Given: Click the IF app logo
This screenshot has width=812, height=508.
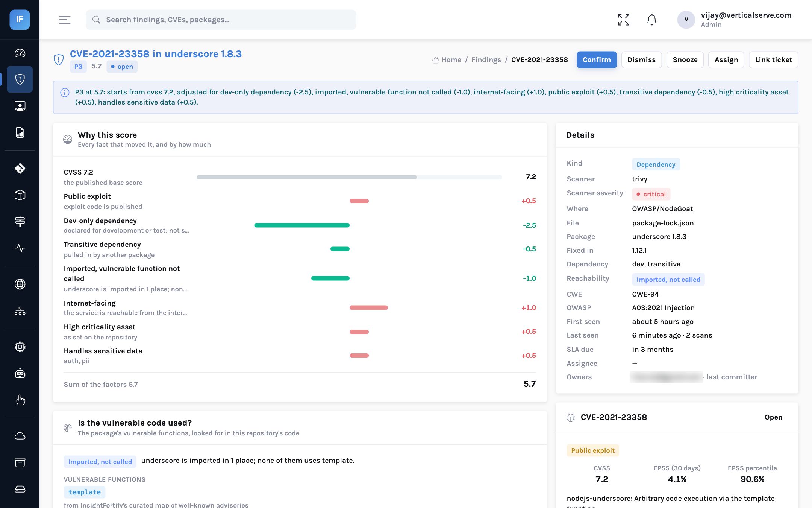Looking at the screenshot, I should [20, 20].
